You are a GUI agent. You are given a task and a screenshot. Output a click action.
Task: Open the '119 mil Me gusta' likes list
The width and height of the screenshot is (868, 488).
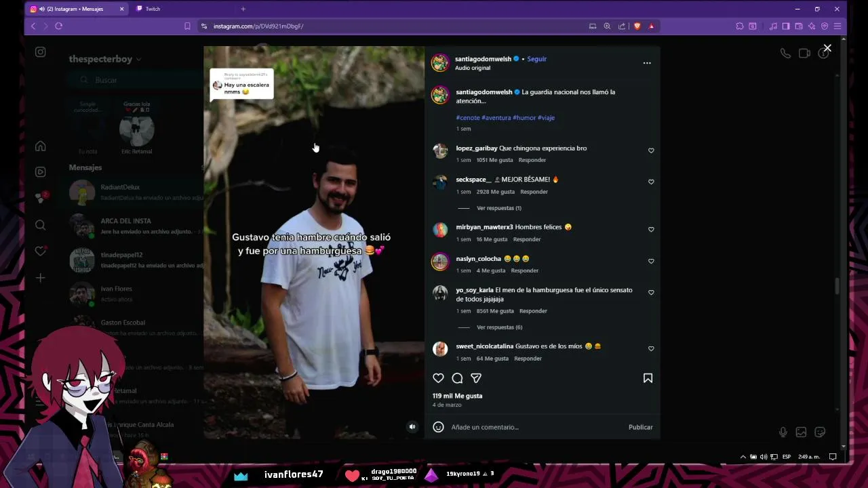[457, 396]
